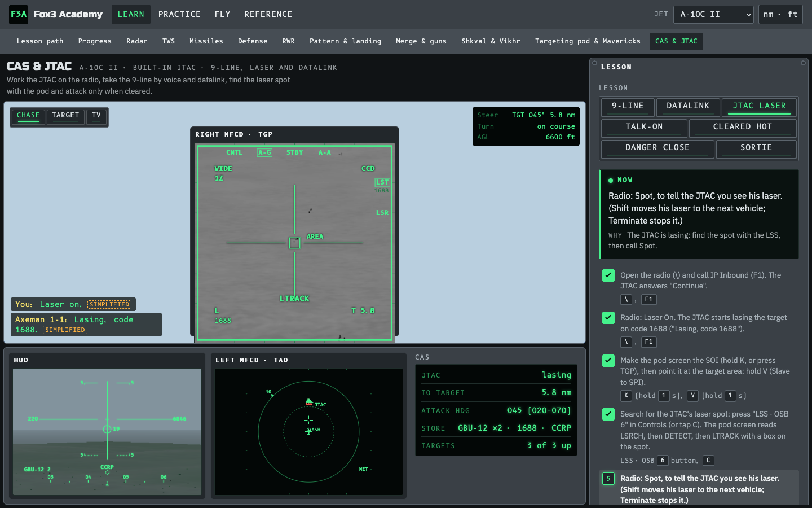This screenshot has width=812, height=508.
Task: Go to the PRACTICE tab
Action: (x=179, y=14)
